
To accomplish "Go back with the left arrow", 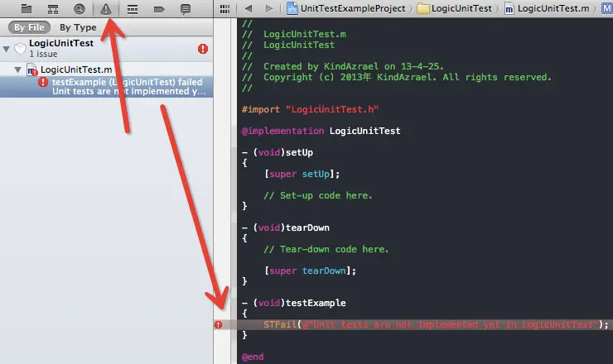I will 248,8.
